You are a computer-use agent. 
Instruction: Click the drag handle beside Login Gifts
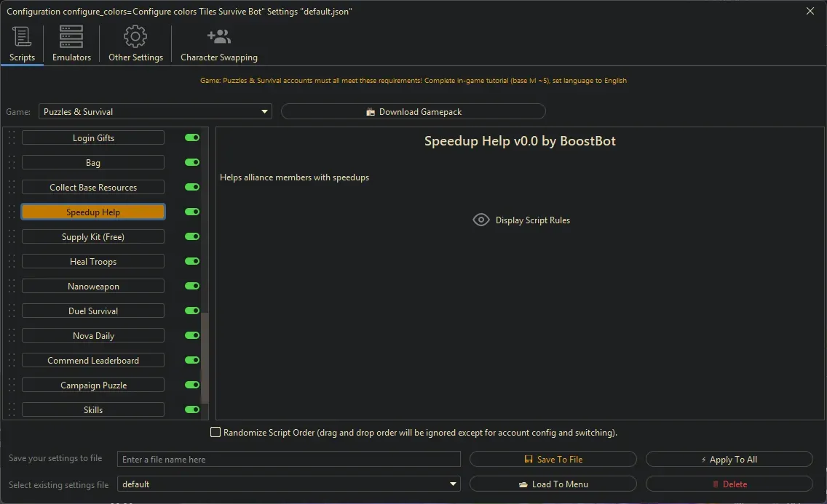click(12, 137)
